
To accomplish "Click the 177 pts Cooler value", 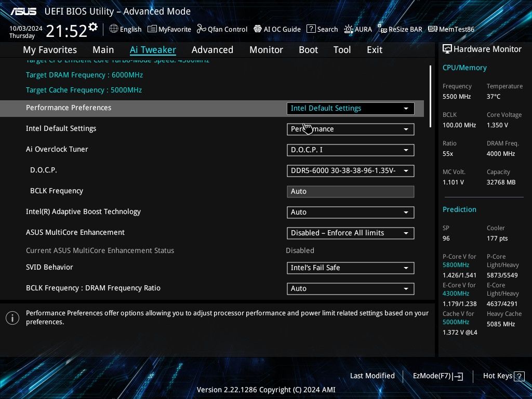I will [x=497, y=238].
